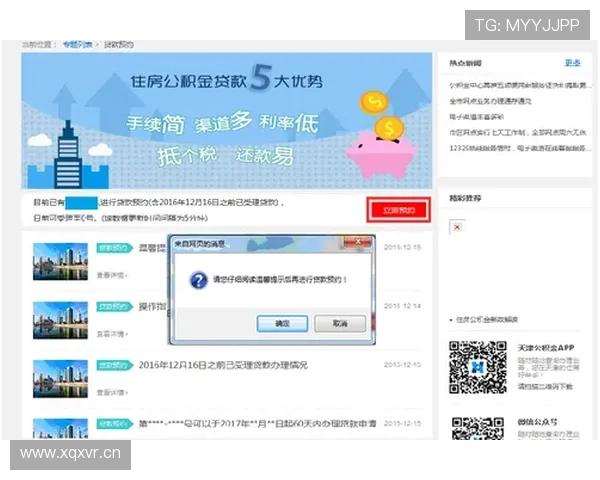Open the article about 60天内办理贷款申请
Screen dimensions: 600x480
click(x=257, y=424)
